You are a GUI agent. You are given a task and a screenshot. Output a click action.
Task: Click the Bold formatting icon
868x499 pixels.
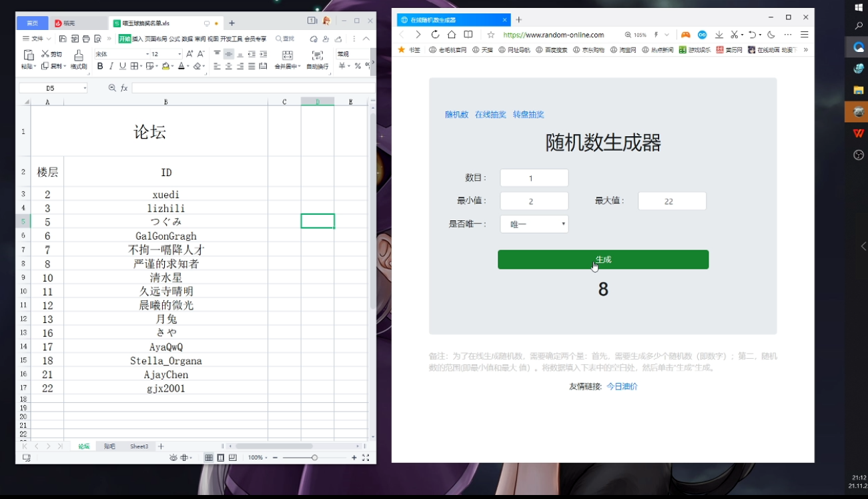tap(100, 66)
